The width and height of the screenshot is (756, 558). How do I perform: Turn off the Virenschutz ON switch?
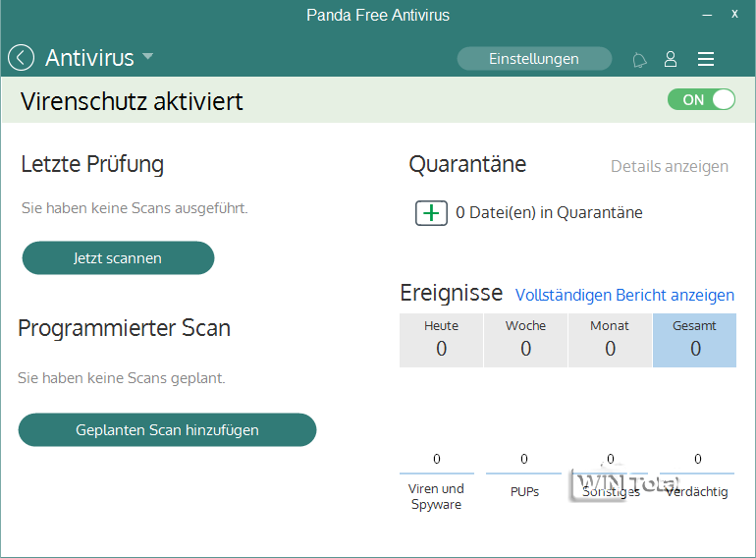701,99
